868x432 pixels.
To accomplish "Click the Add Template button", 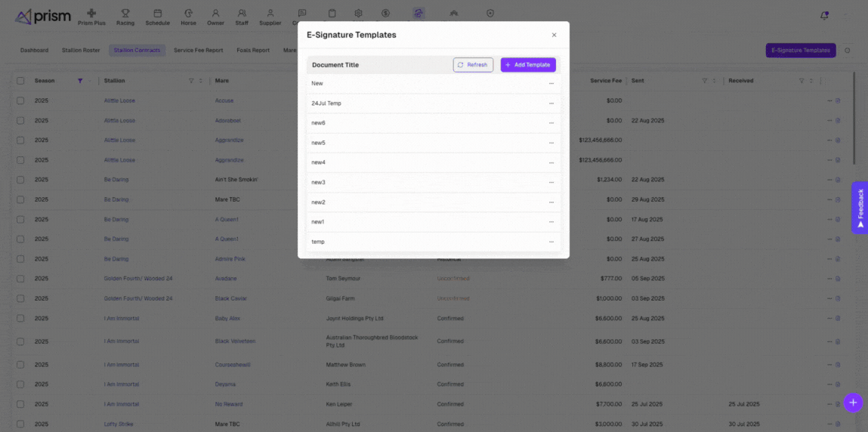I will 528,65.
